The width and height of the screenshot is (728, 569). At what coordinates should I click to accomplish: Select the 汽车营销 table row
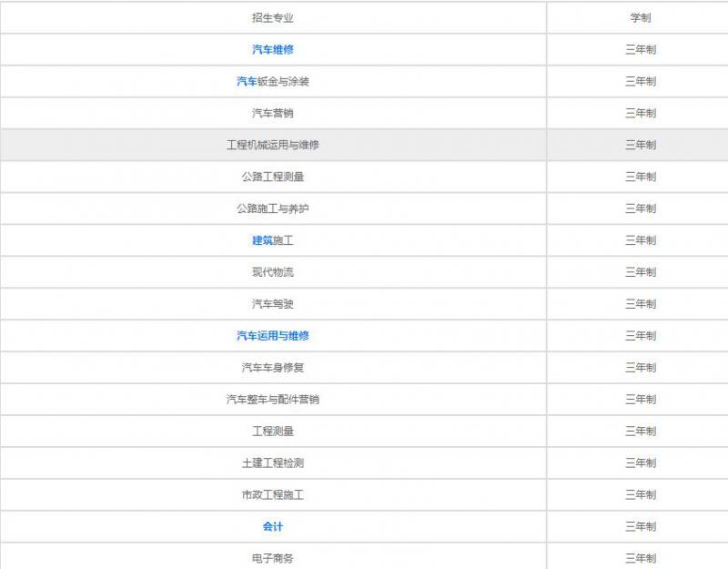tap(270, 112)
